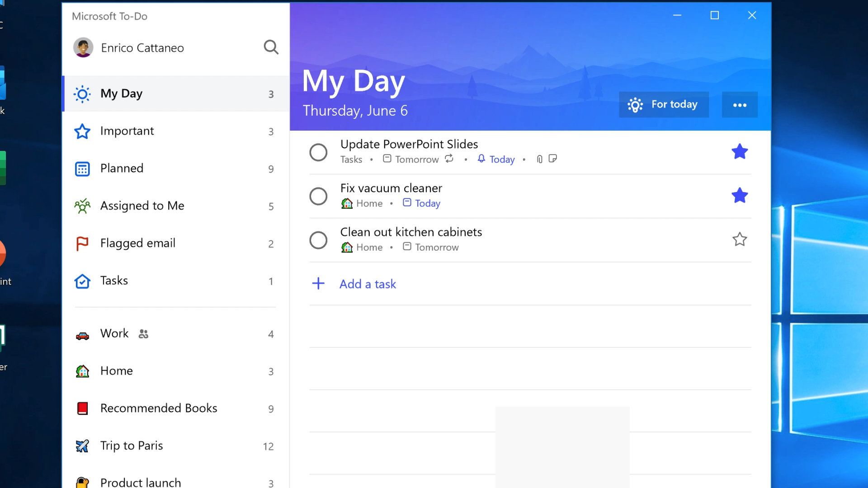Click the search magnifier icon
The height and width of the screenshot is (488, 868).
click(271, 47)
